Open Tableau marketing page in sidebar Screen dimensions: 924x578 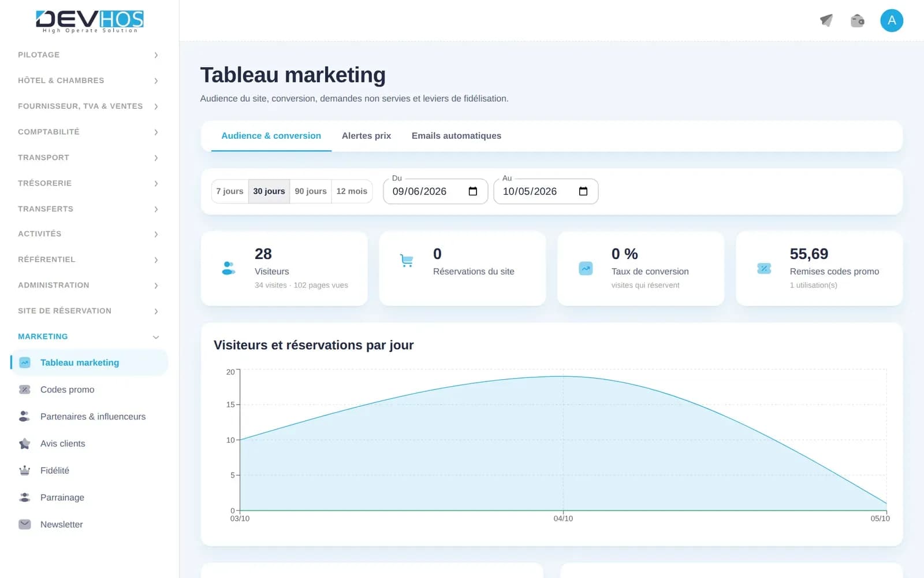(90, 362)
